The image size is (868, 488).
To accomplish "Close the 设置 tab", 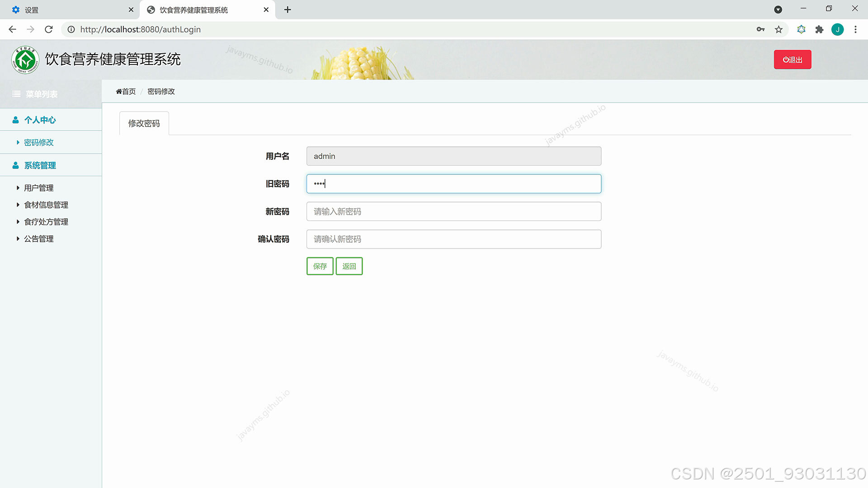I will (x=131, y=9).
